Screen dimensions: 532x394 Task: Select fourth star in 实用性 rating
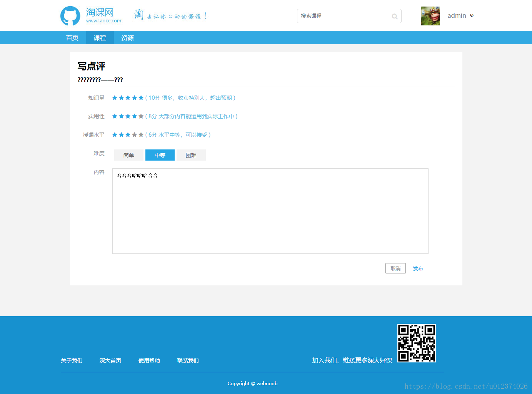point(134,116)
